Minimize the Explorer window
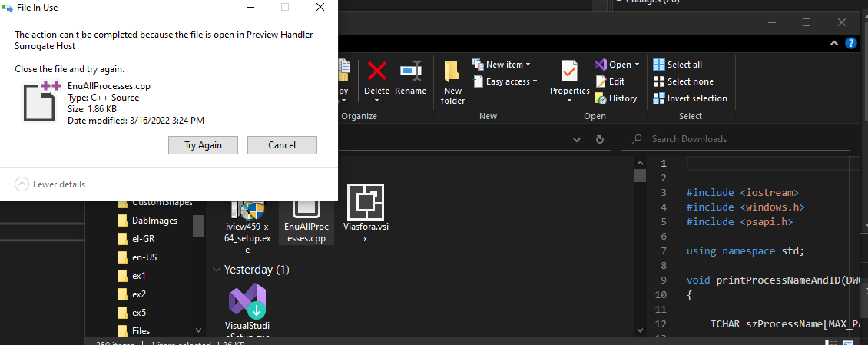The width and height of the screenshot is (868, 345). pyautogui.click(x=771, y=22)
